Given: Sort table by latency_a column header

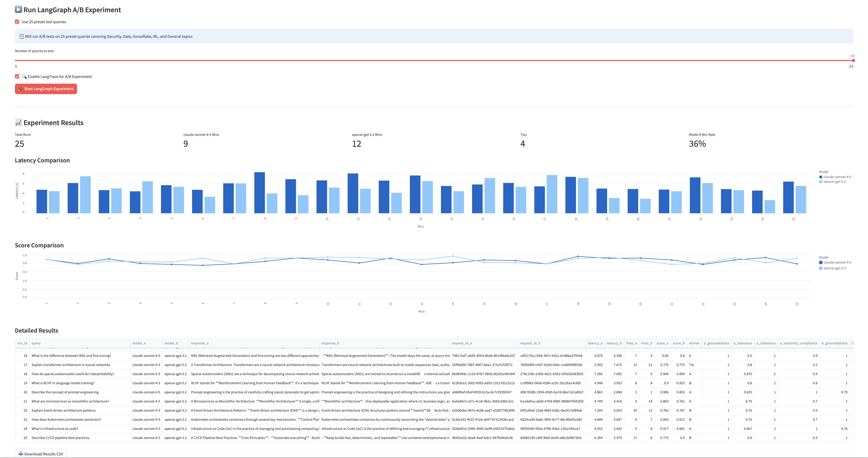Looking at the screenshot, I should [595, 343].
